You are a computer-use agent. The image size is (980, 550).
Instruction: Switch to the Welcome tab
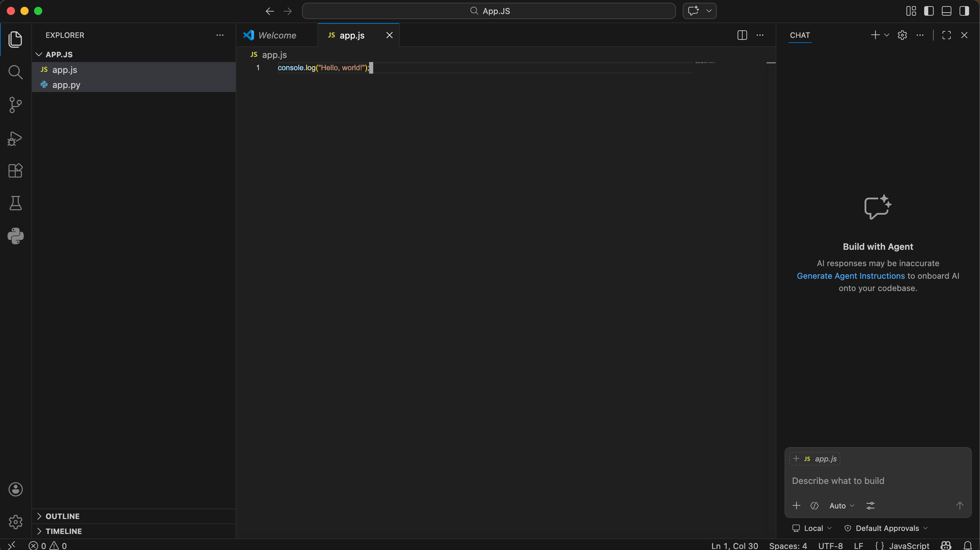tap(277, 35)
